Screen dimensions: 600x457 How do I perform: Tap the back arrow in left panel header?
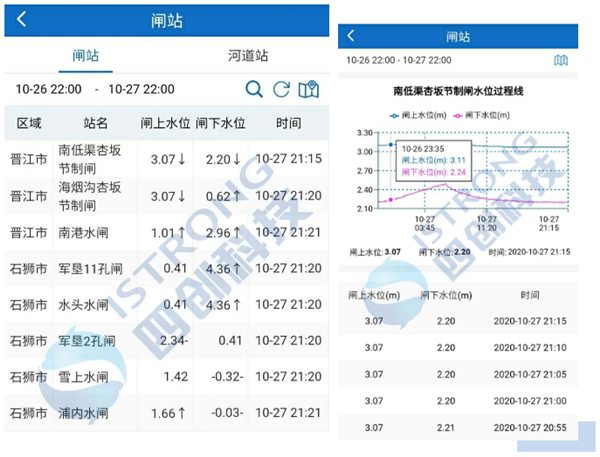click(22, 20)
